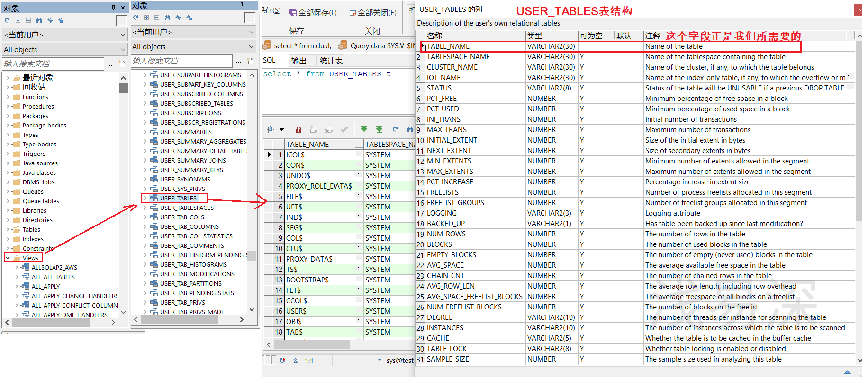The height and width of the screenshot is (380, 868).
Task: Click the insert record icon in the grid toolbar
Action: coord(314,129)
